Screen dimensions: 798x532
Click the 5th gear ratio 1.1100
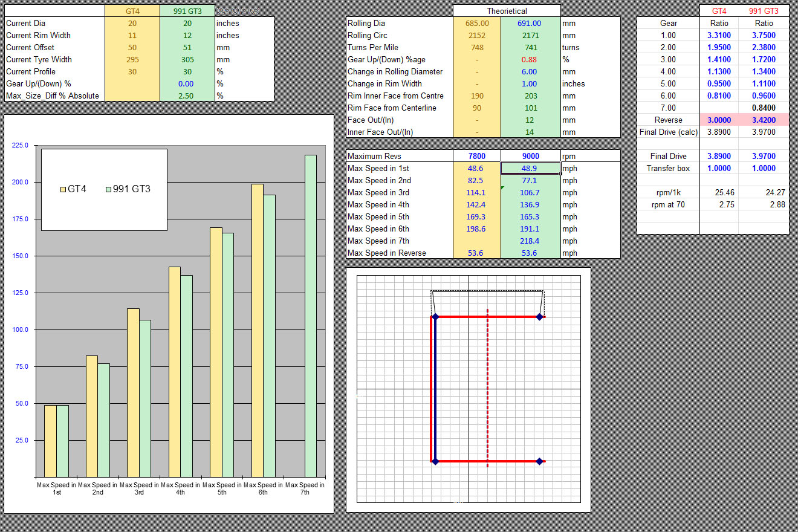tap(763, 84)
